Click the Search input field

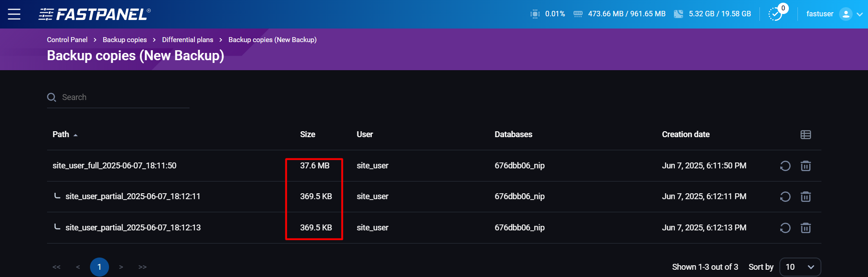pos(122,97)
